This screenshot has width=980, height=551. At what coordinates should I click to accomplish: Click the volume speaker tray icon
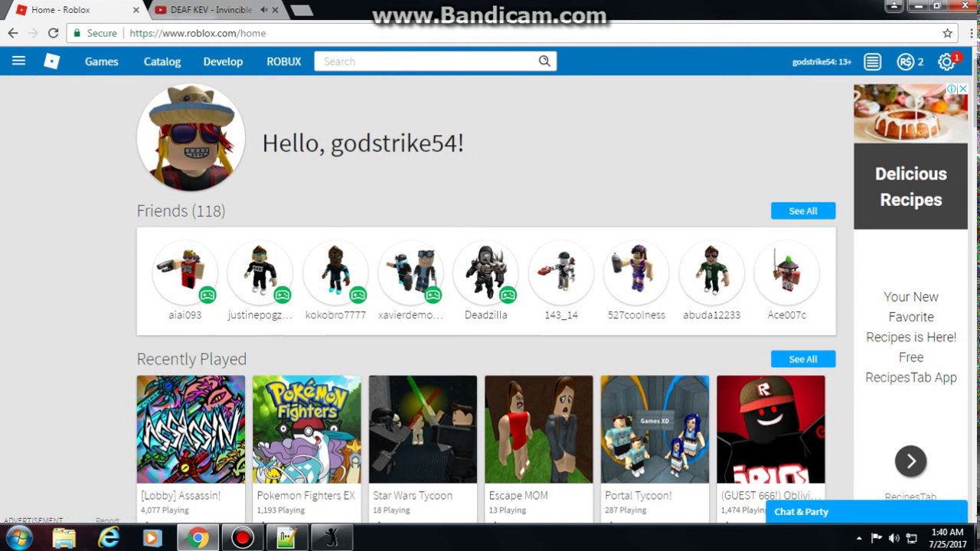893,538
